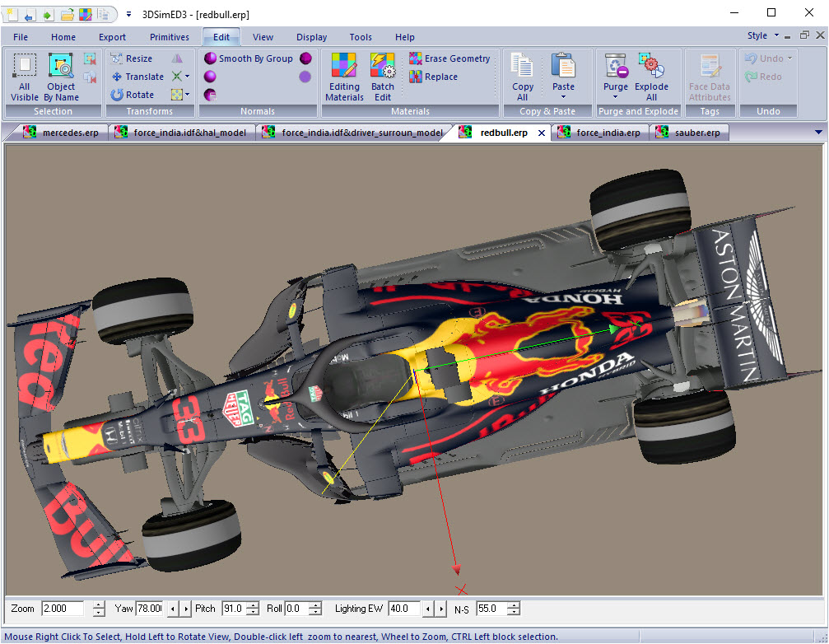
Task: Close the redbull.erp document tab
Action: (x=542, y=133)
